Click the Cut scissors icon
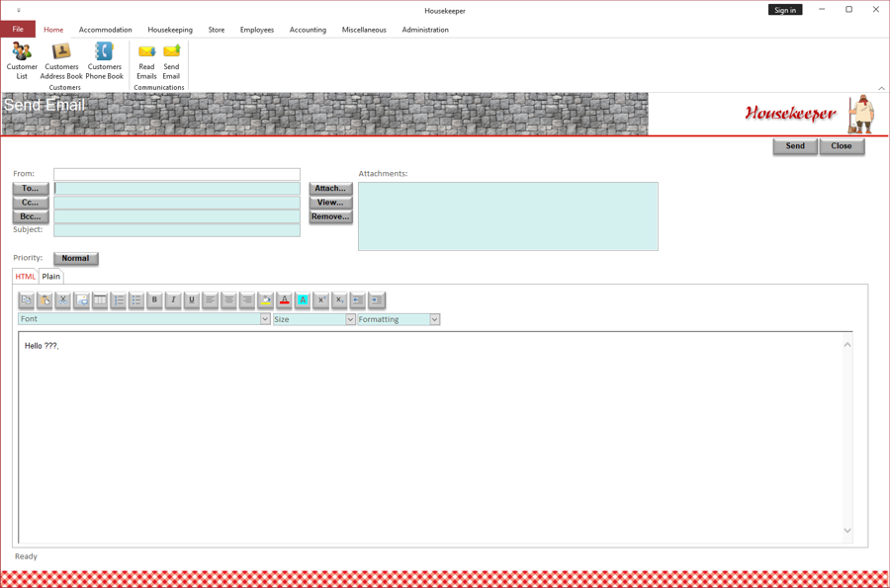 (x=63, y=300)
